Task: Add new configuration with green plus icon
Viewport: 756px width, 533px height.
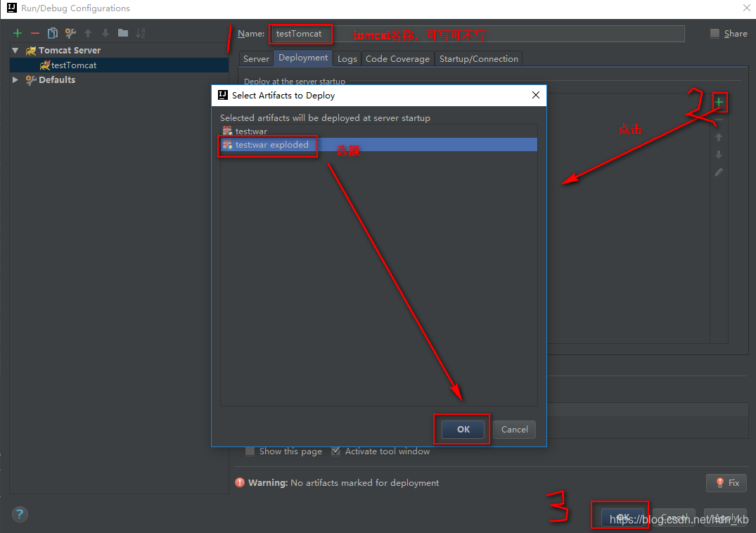Action: [x=18, y=33]
